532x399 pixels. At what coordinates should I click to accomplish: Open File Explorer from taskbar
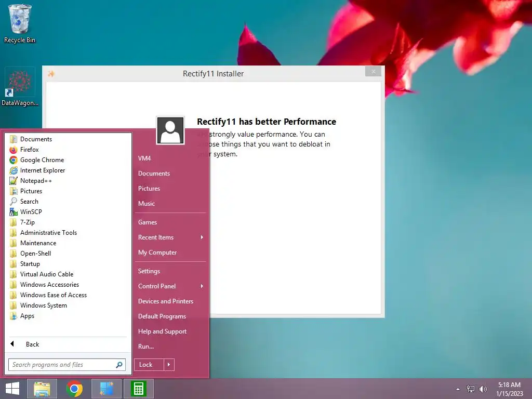42,389
